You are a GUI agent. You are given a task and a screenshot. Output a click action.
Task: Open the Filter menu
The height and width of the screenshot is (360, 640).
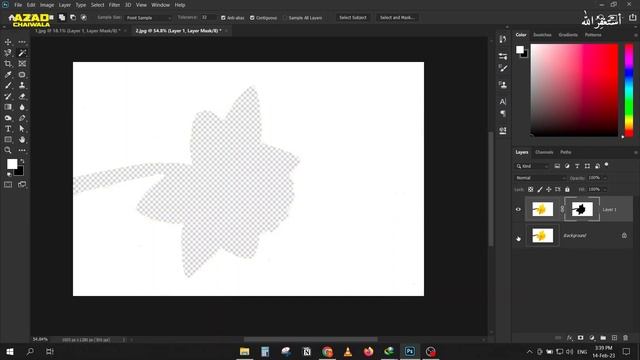[x=114, y=5]
